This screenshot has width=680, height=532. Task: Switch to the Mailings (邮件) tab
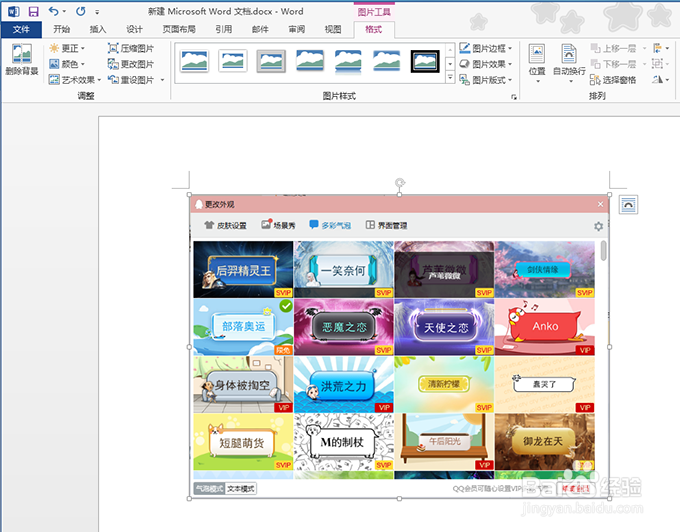[x=260, y=29]
